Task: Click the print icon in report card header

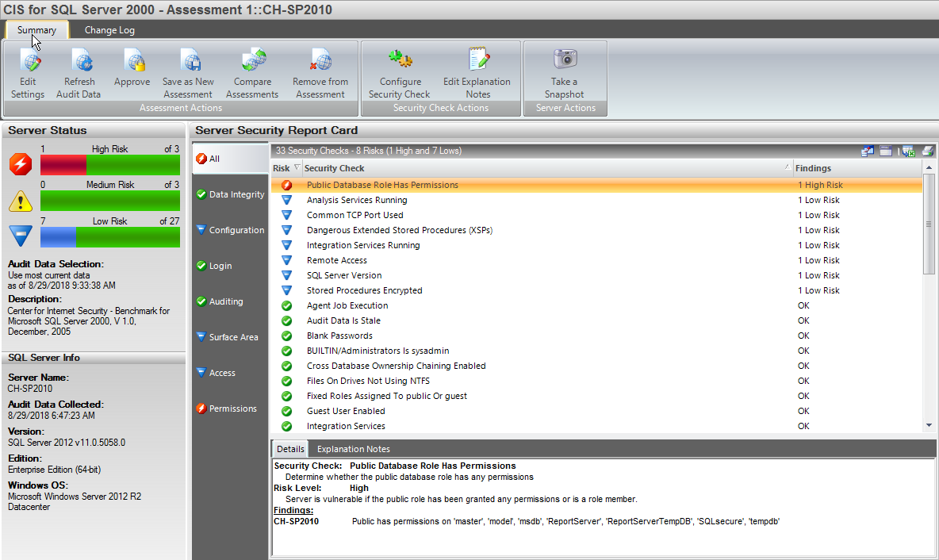Action: [x=928, y=151]
